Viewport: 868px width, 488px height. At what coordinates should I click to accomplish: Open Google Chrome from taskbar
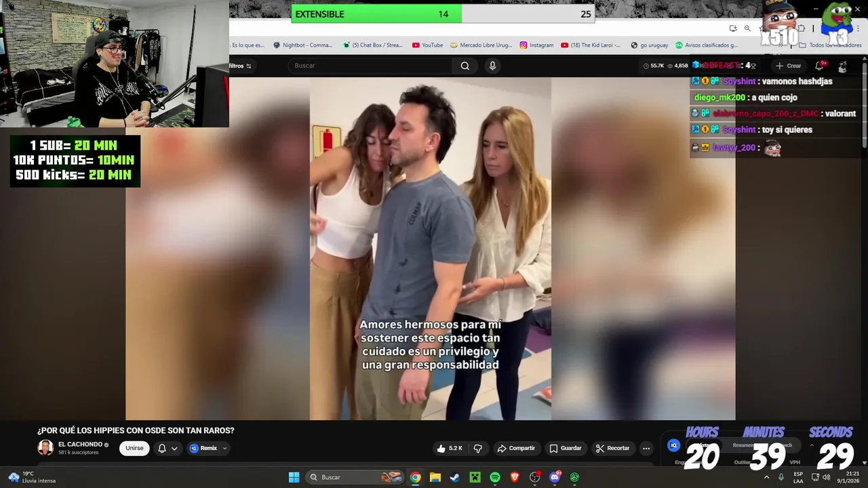(415, 477)
